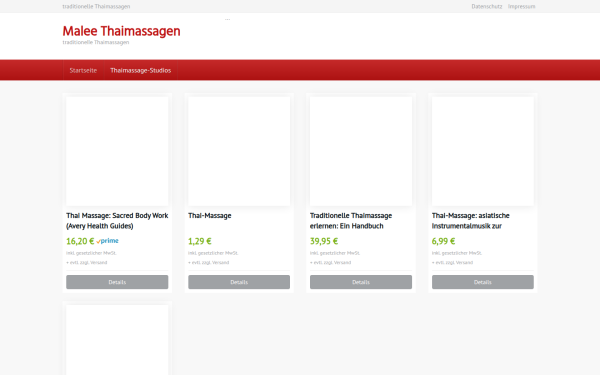Click tagline under the Malee Thaimassagen title
This screenshot has width=600, height=375.
96,42
